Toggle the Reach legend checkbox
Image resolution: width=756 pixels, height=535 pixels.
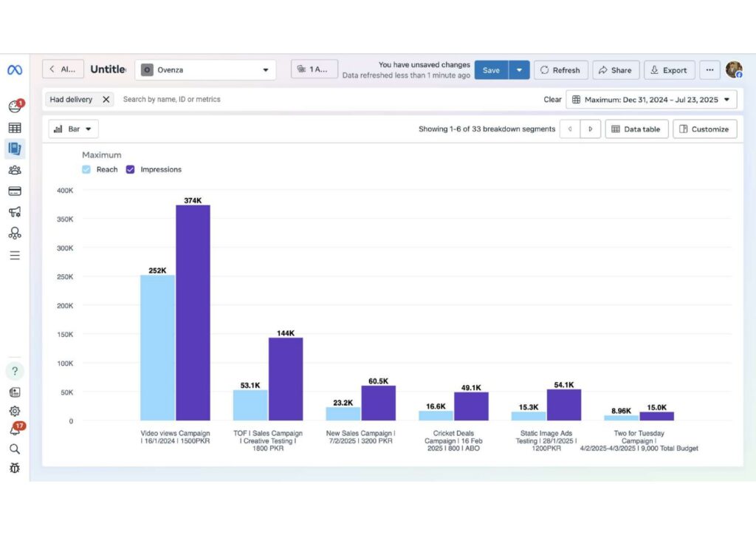click(x=86, y=169)
